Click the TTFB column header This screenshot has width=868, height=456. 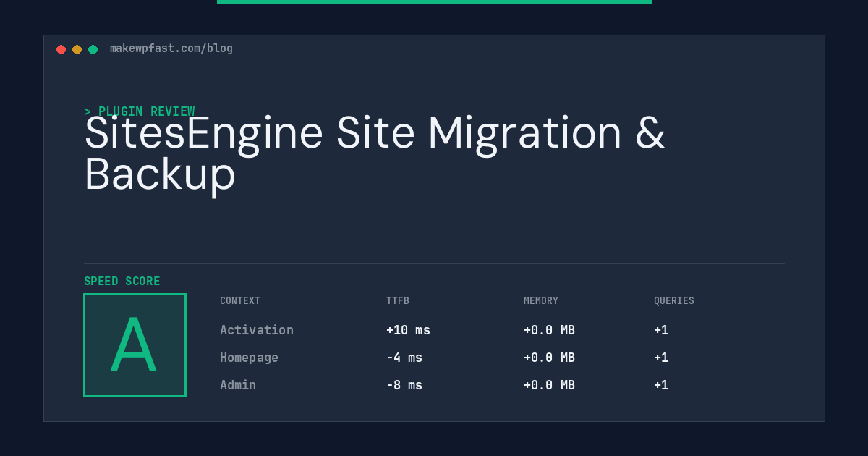coord(398,301)
